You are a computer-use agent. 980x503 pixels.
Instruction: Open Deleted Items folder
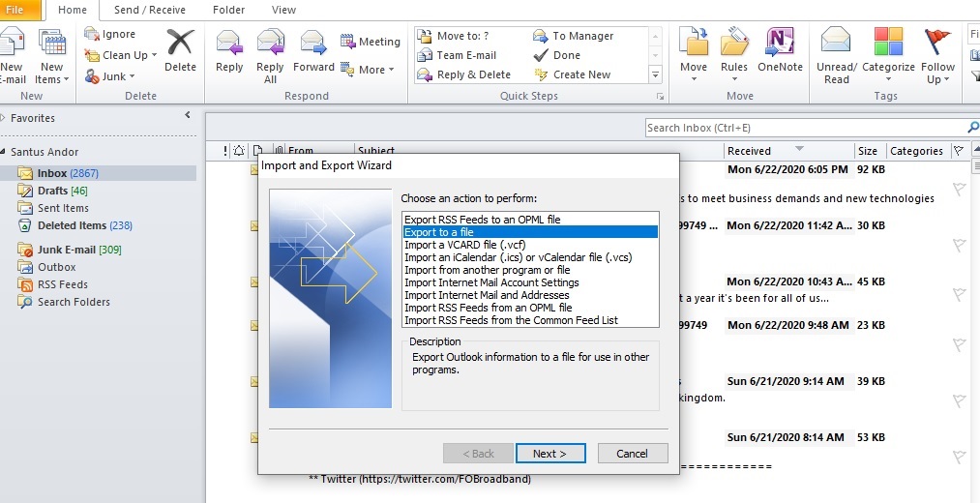click(75, 225)
